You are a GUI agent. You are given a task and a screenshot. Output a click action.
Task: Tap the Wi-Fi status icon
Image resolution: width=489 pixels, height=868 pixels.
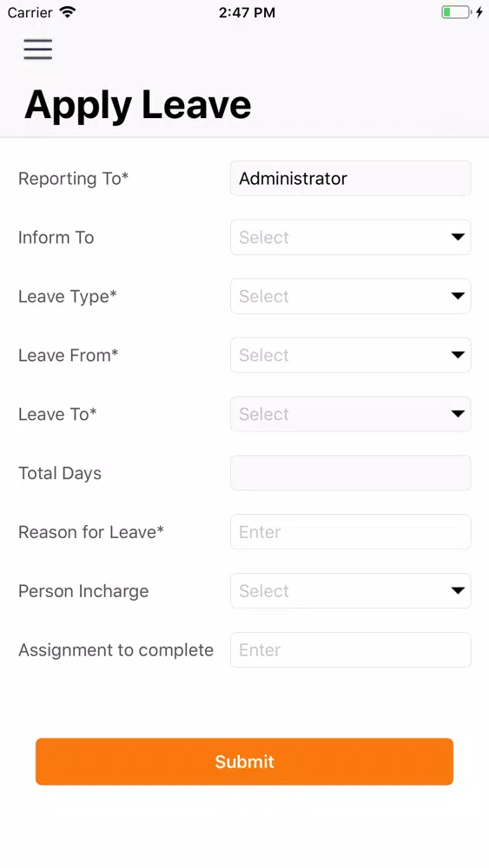(68, 12)
